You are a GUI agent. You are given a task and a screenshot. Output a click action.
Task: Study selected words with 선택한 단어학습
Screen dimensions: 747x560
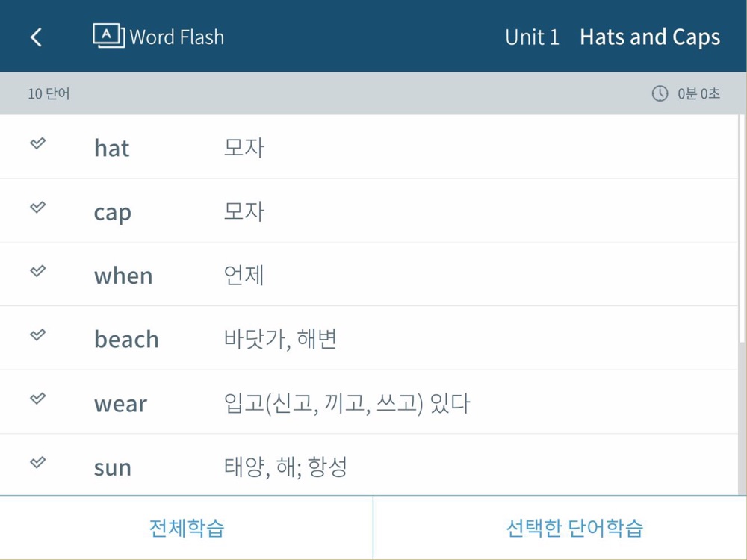click(560, 528)
